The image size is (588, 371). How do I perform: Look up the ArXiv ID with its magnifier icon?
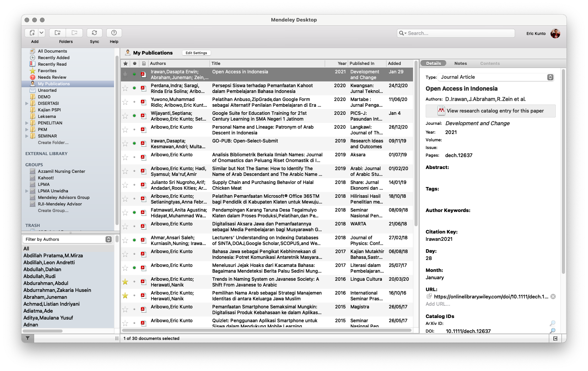pos(552,323)
